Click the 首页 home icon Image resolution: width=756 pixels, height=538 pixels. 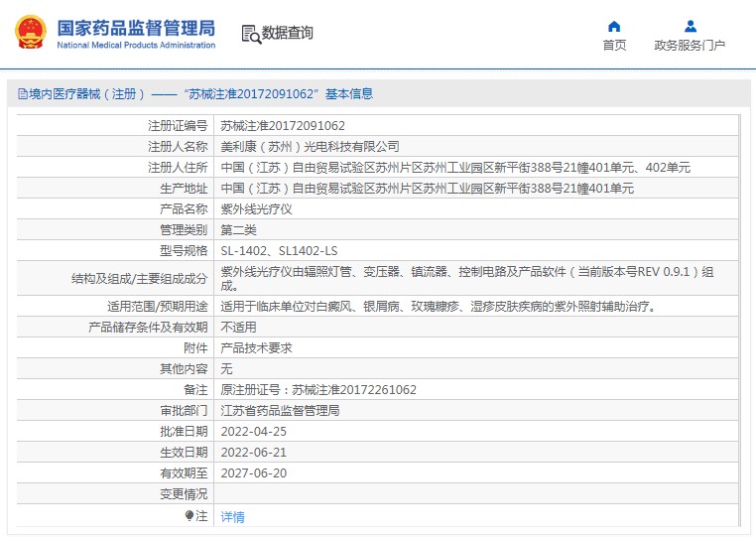click(614, 26)
